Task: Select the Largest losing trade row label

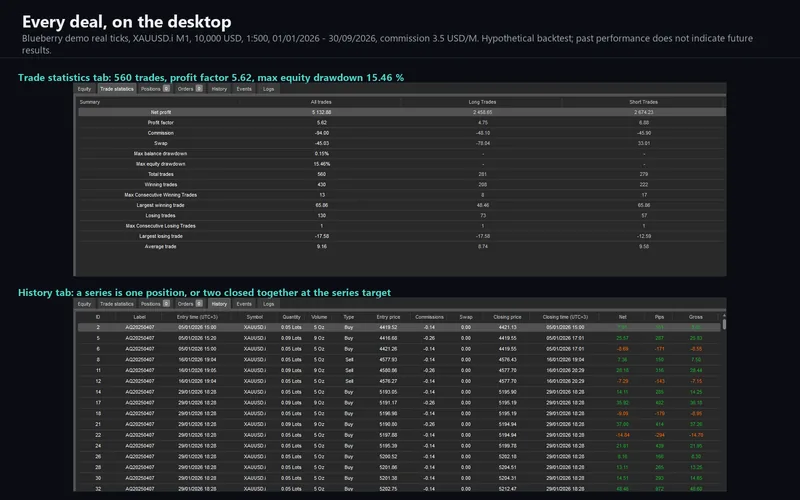Action: [x=160, y=236]
